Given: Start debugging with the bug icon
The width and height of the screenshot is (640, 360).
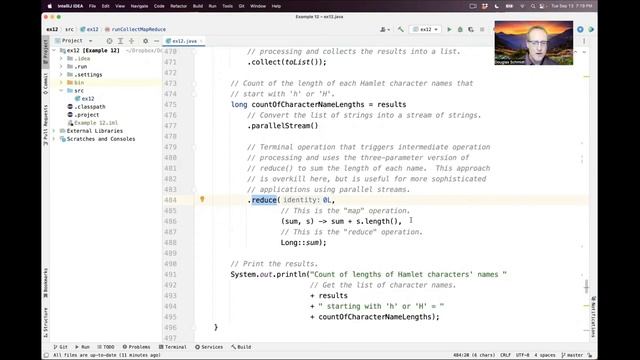Looking at the screenshot, I should 460,29.
